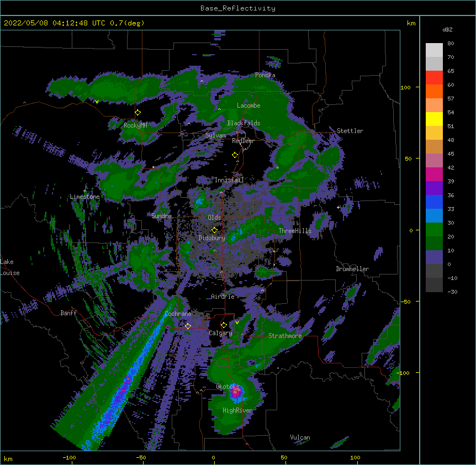This screenshot has width=476, height=465.
Task: Click the ThreeHills label
Action: 295,231
